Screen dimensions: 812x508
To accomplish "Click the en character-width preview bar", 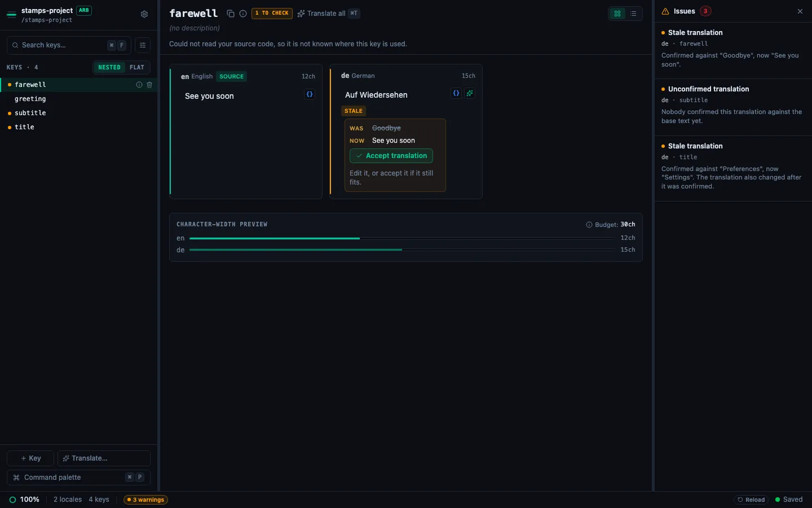I will pyautogui.click(x=402, y=238).
